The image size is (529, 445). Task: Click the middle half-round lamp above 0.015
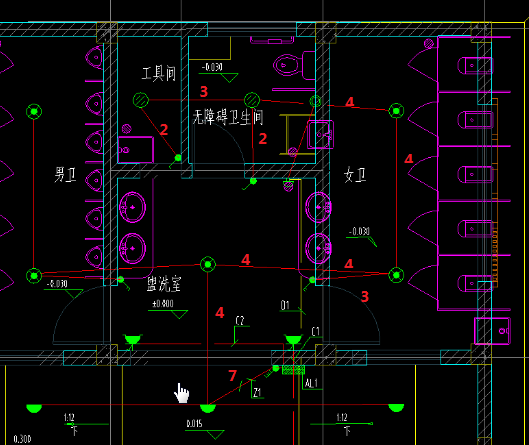tap(207, 409)
